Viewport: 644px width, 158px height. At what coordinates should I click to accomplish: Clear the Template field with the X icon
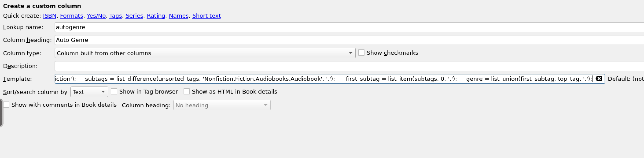click(598, 79)
